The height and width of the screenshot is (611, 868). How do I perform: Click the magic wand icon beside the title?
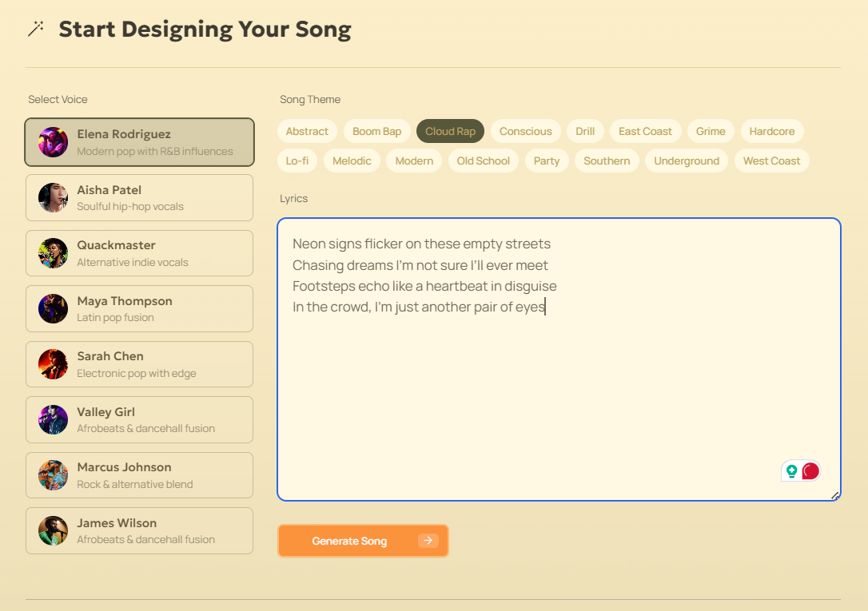[x=36, y=29]
